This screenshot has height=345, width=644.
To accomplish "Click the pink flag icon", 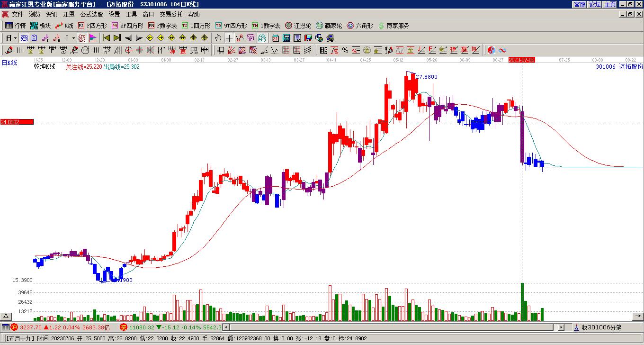I will coord(93,38).
